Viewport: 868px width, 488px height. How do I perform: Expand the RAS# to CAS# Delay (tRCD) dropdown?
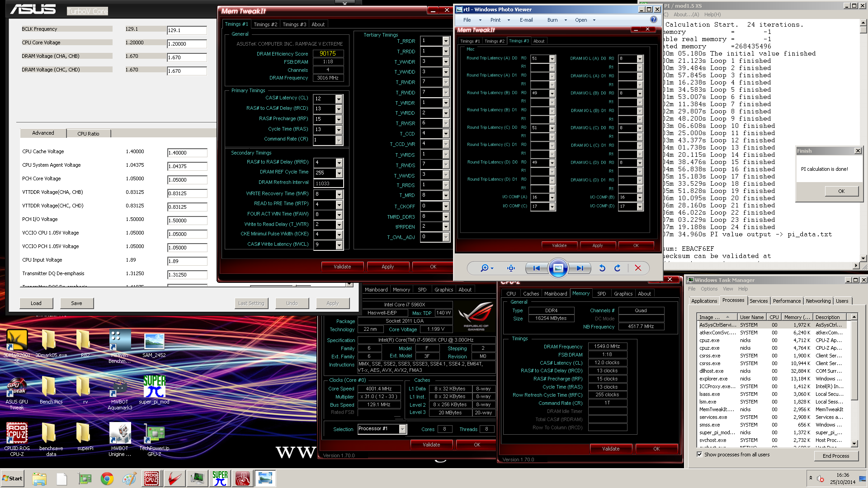339,109
